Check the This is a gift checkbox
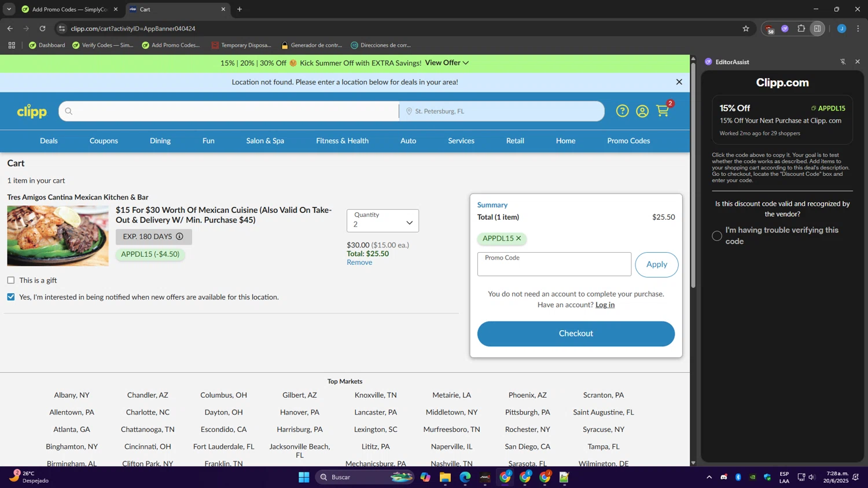868x488 pixels. [x=11, y=280]
